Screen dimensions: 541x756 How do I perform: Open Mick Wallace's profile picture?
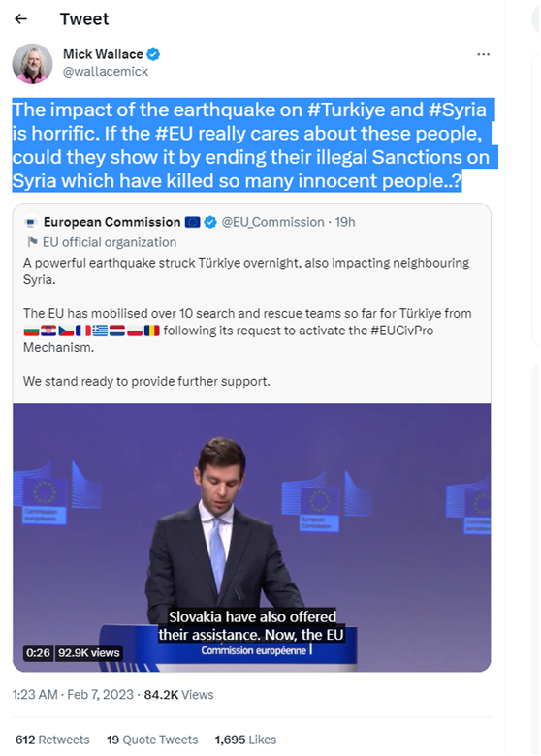click(x=32, y=64)
